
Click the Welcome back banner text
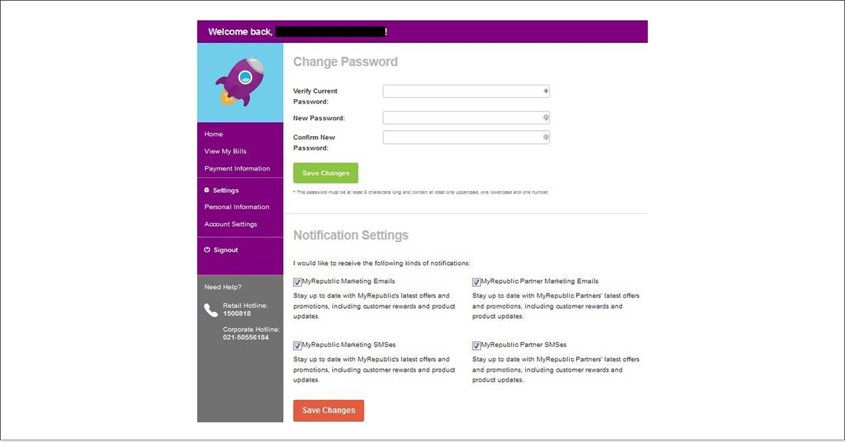pos(240,32)
